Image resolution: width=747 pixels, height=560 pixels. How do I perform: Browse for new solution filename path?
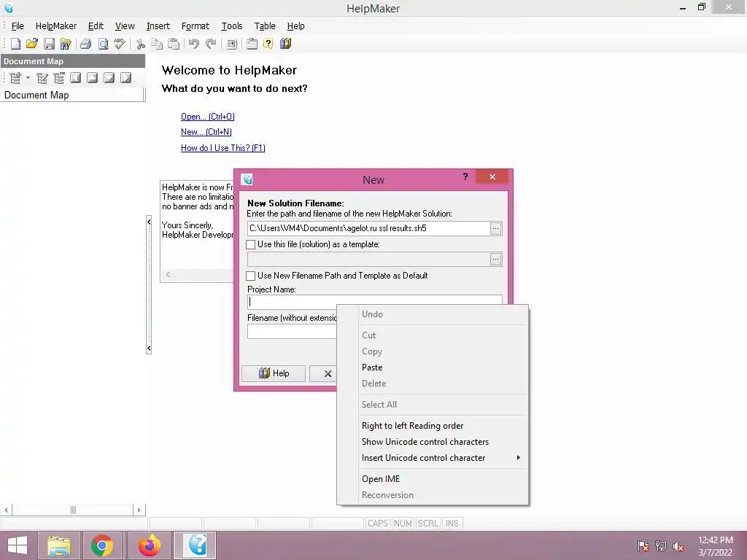tap(496, 228)
